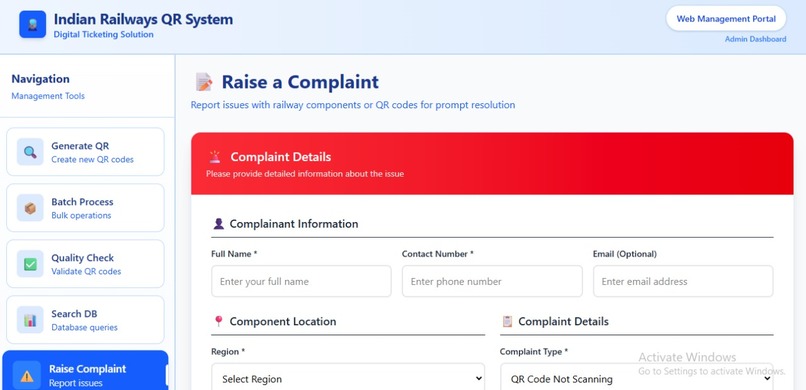Click the 'Please provide detailed information' banner text
The height and width of the screenshot is (390, 806).
pyautogui.click(x=305, y=174)
